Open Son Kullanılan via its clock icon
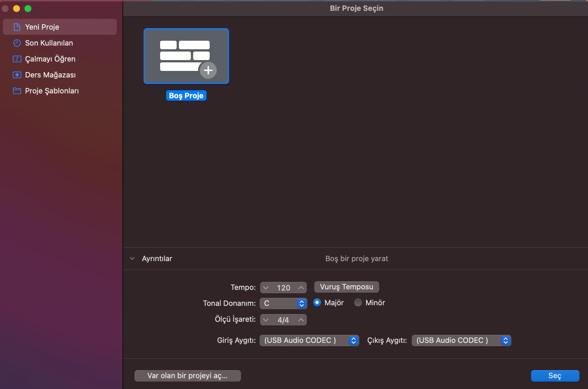 coord(17,43)
